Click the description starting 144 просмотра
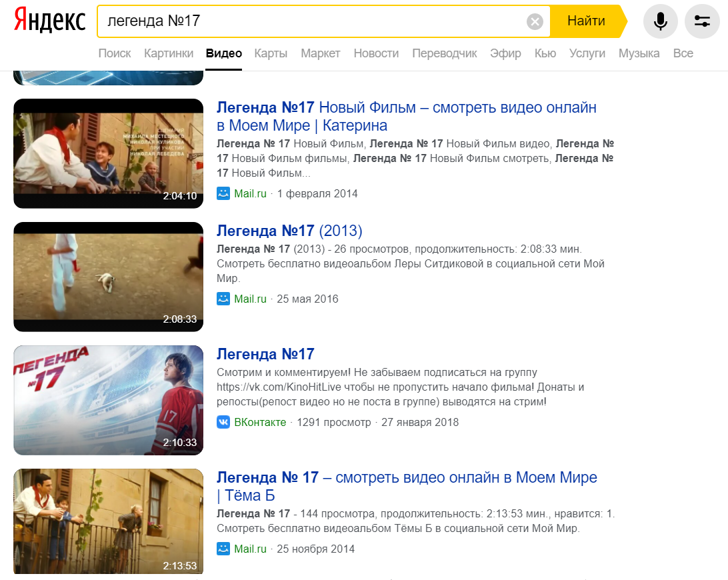 point(415,521)
